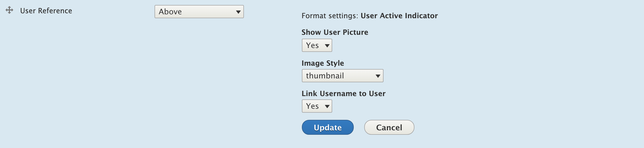Click the arrow on the thumbnail dropdown
This screenshot has width=644, height=148.
378,76
